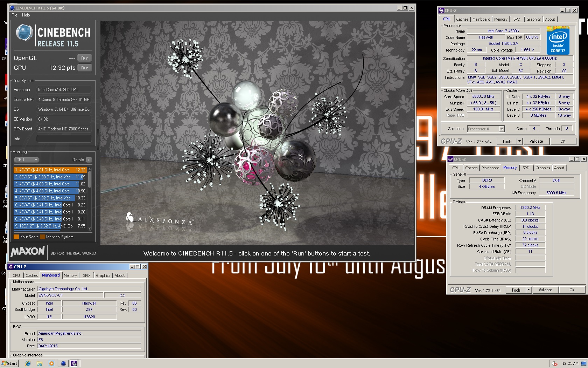Click Core Speed value 5600.70 MHz
The height and width of the screenshot is (368, 588).
coord(483,97)
